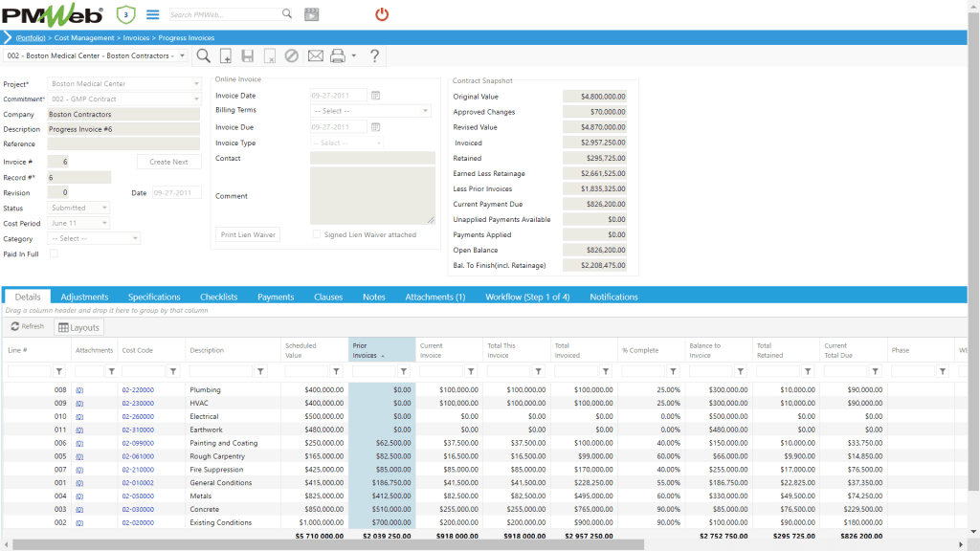This screenshot has width=980, height=551.
Task: Open the hamburger main menu
Action: 152,14
